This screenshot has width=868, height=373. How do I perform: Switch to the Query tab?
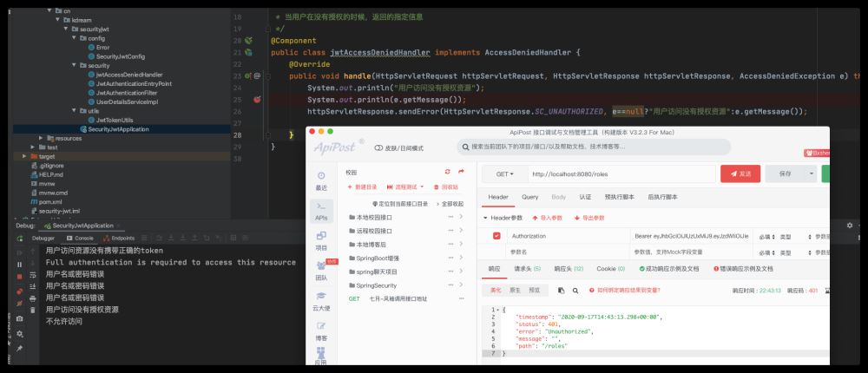click(x=529, y=197)
